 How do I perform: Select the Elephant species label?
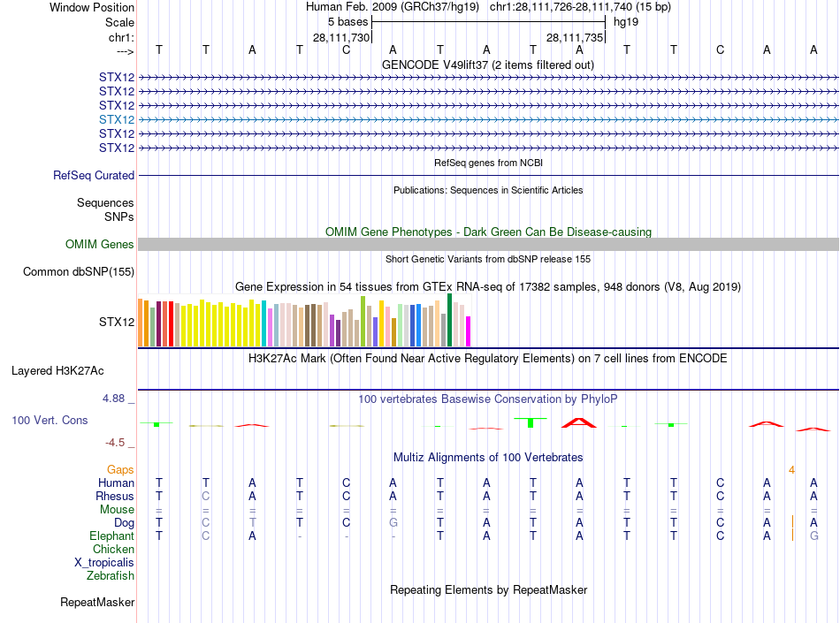(111, 536)
